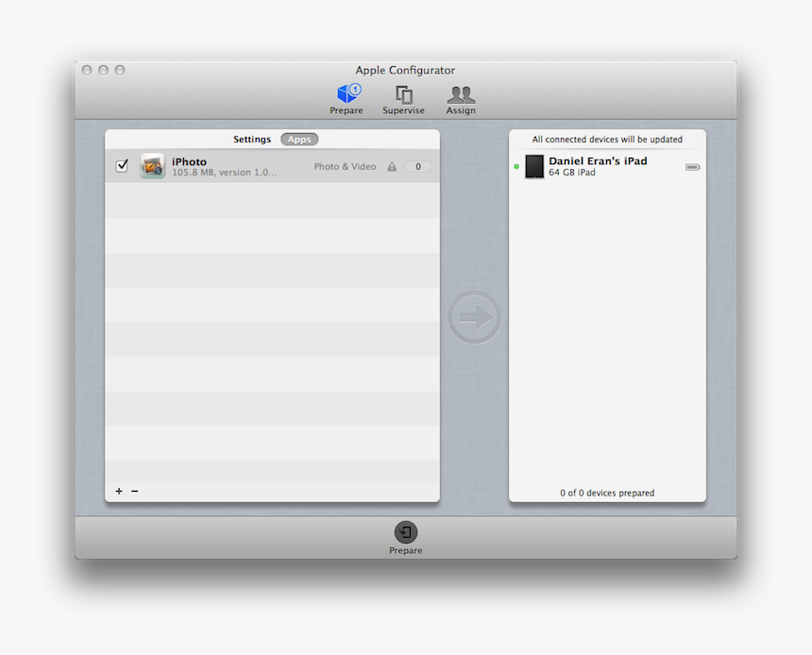Screen dimensions: 812x655
Task: Click the Prepare button at the bottom
Action: tap(405, 538)
